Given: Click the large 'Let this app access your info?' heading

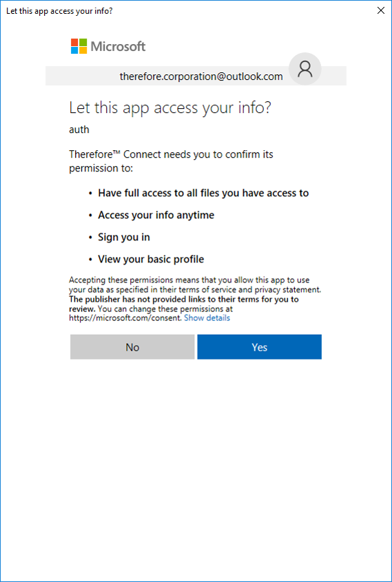Looking at the screenshot, I should click(170, 108).
